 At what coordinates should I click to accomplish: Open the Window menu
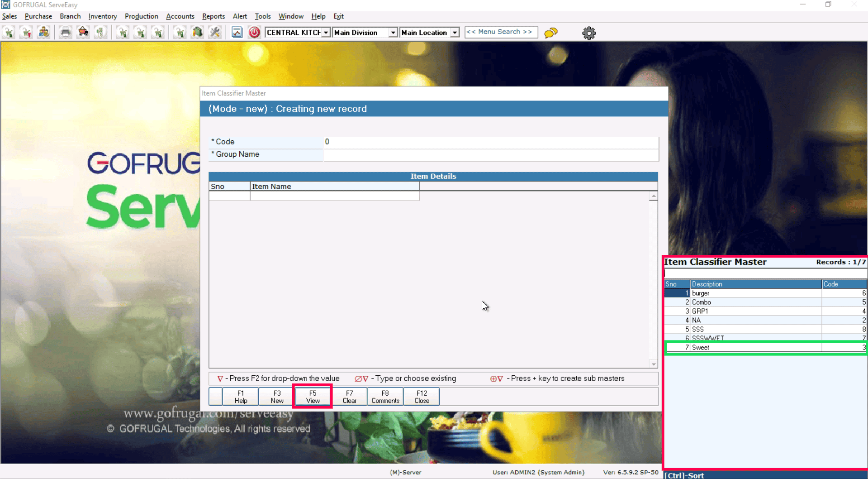pos(291,16)
